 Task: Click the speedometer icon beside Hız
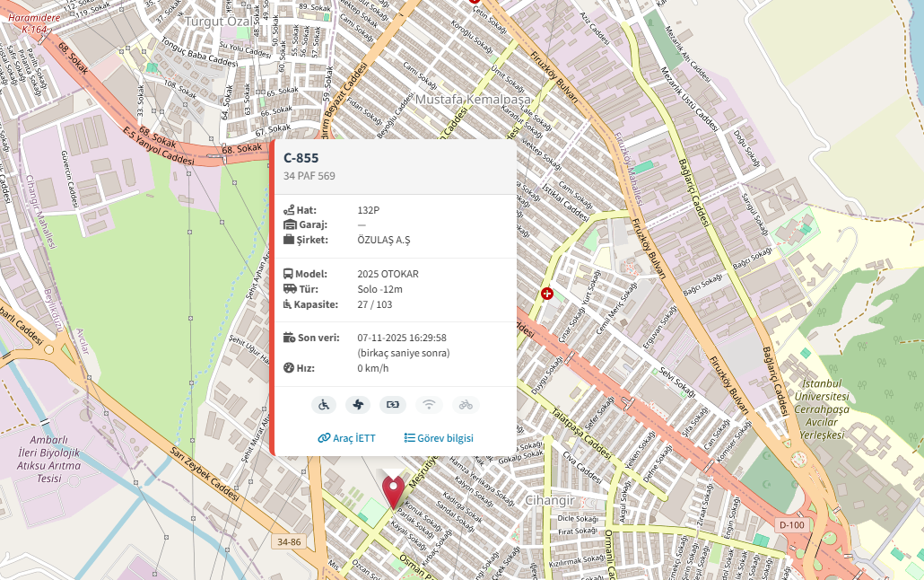coord(289,368)
